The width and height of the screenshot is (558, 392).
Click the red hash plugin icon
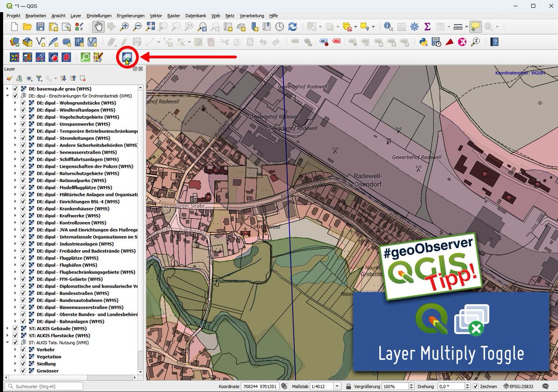point(66,57)
